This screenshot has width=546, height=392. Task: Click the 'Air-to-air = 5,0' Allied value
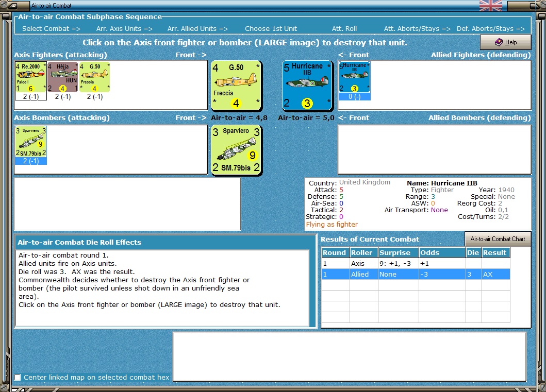306,117
